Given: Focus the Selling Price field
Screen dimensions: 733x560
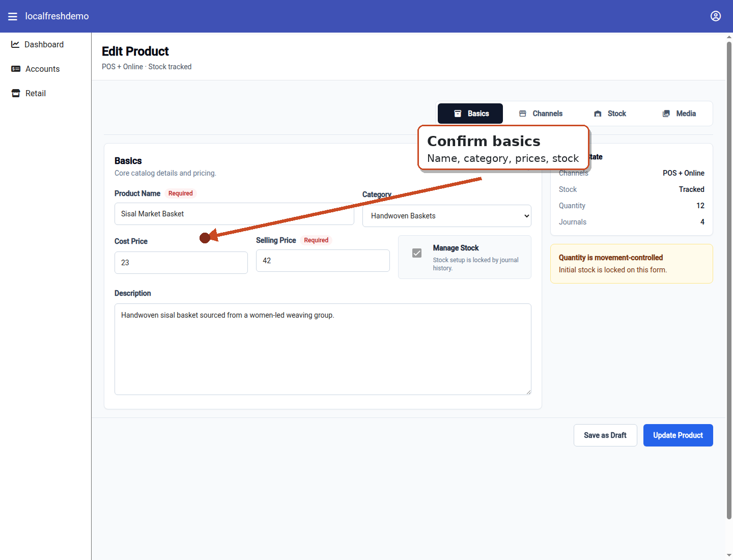Looking at the screenshot, I should tap(323, 261).
